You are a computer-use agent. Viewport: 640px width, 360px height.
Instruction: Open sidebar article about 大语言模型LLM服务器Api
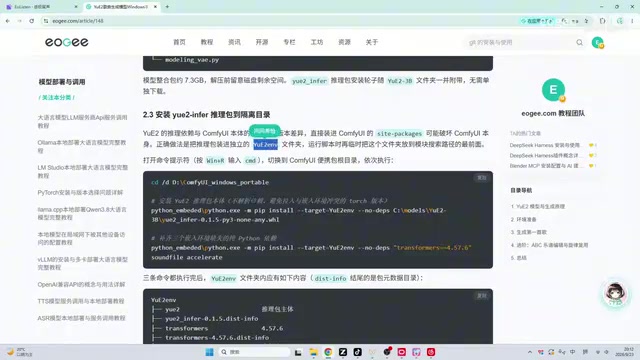click(x=82, y=121)
